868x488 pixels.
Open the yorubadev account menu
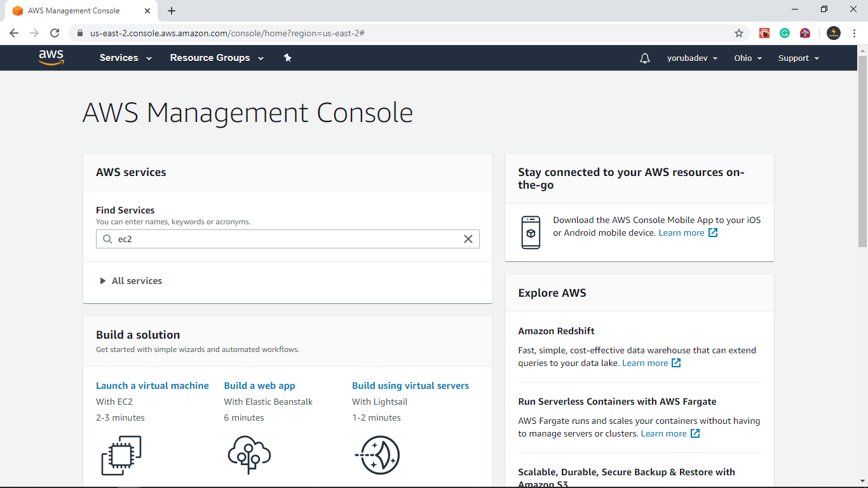(x=692, y=58)
